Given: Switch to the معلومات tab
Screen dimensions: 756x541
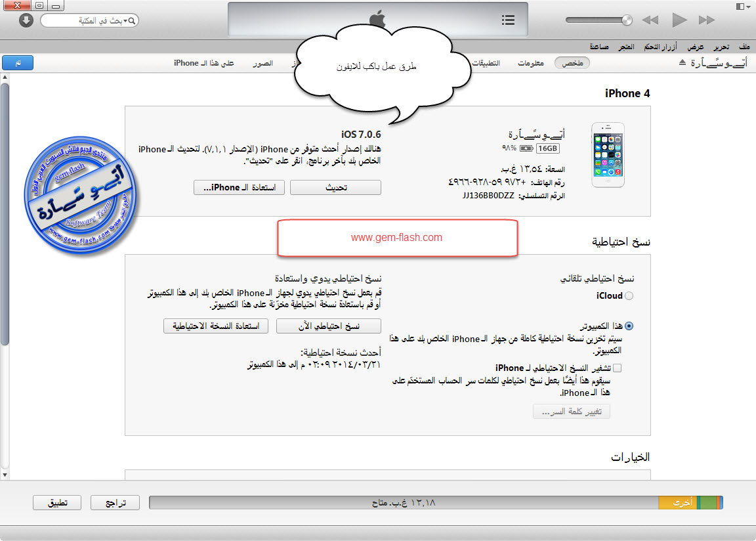Looking at the screenshot, I should 531,63.
